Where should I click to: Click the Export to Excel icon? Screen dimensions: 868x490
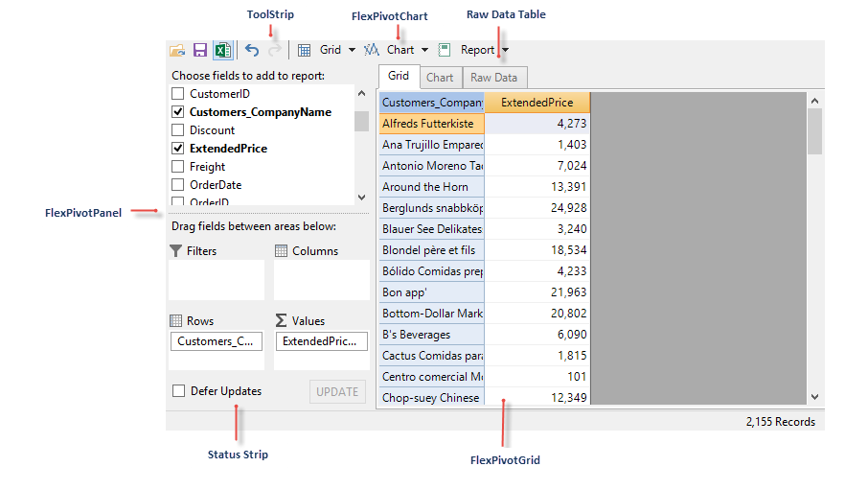click(222, 50)
